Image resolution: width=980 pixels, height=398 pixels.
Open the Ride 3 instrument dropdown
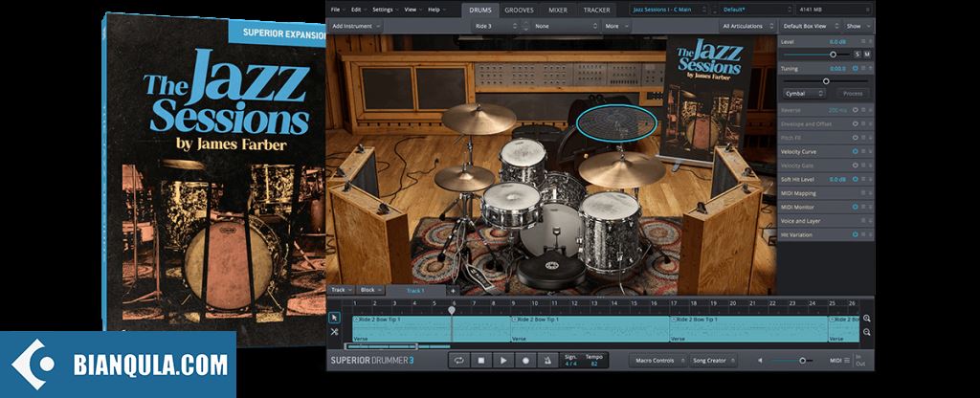click(496, 26)
